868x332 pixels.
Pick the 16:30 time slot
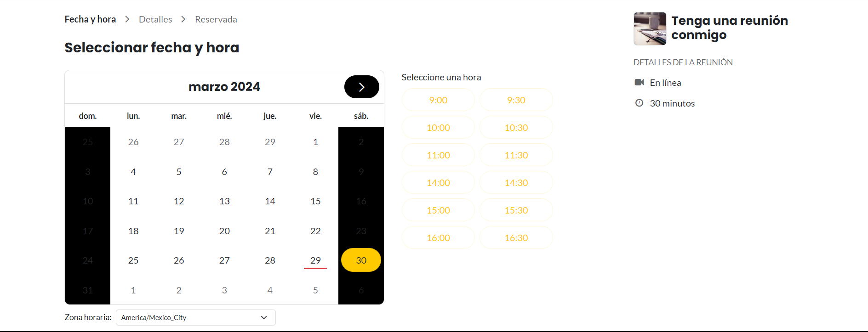pos(516,238)
